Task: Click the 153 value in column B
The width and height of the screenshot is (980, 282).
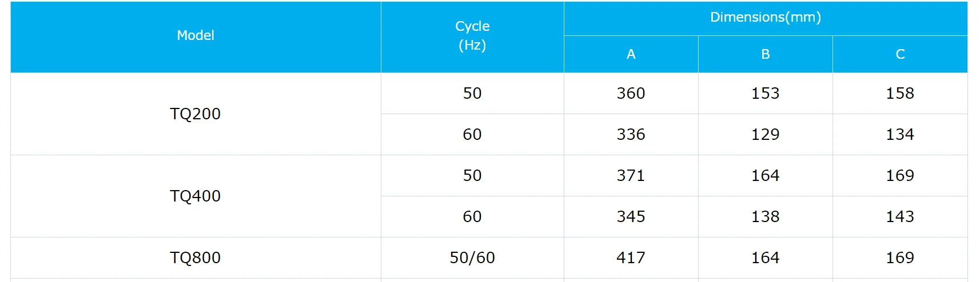Action: pyautogui.click(x=766, y=93)
